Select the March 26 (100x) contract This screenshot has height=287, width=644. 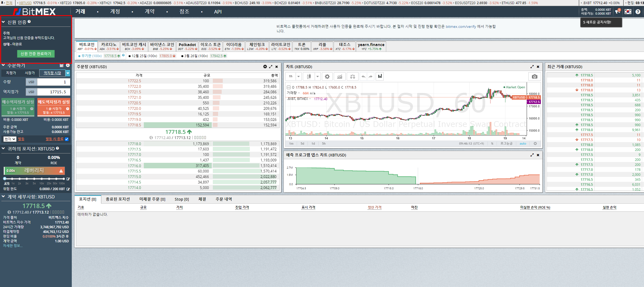(x=194, y=56)
